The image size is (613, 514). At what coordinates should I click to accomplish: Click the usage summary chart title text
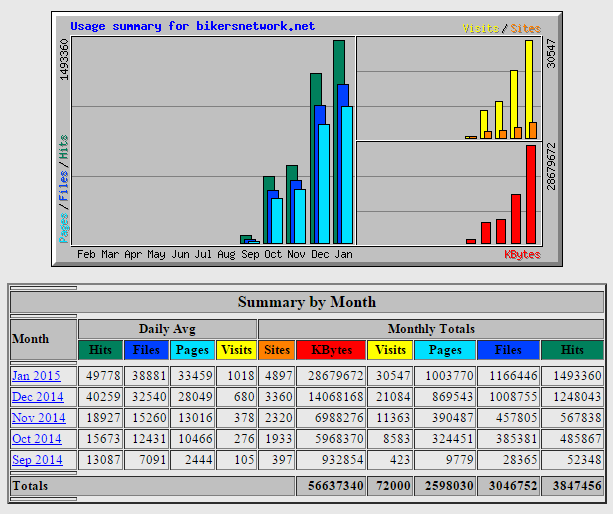click(x=192, y=26)
